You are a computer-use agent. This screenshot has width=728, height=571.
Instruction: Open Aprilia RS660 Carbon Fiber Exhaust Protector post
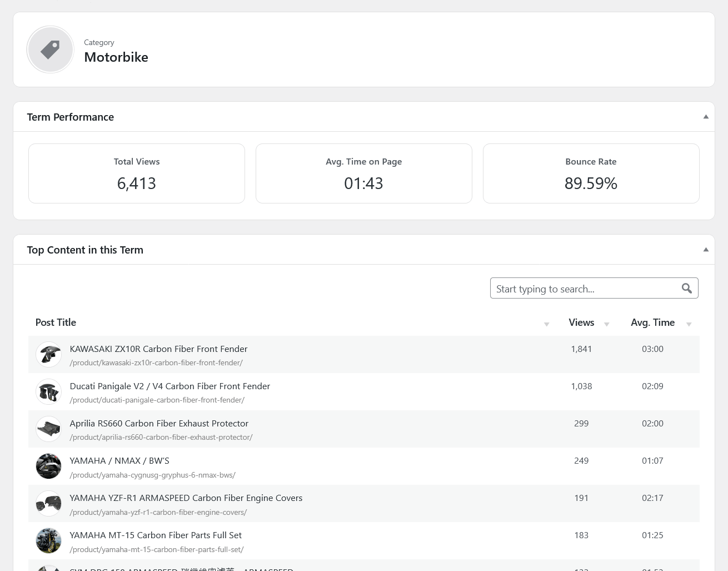[159, 423]
